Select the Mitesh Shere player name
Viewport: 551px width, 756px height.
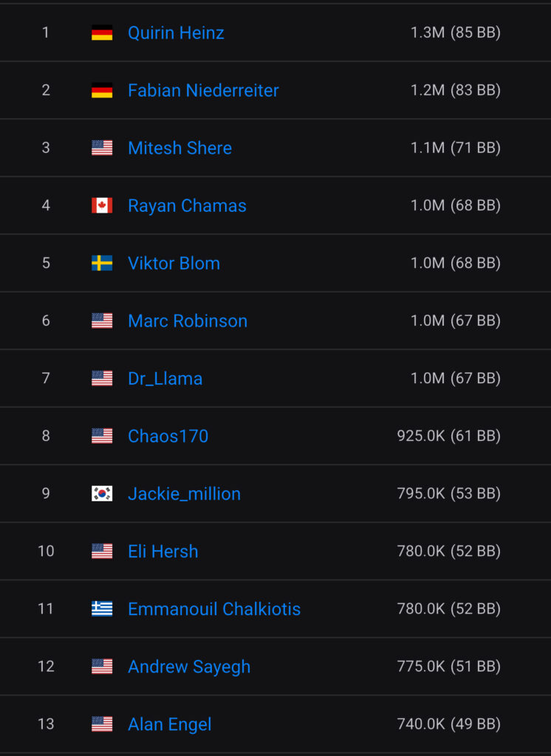[179, 148]
